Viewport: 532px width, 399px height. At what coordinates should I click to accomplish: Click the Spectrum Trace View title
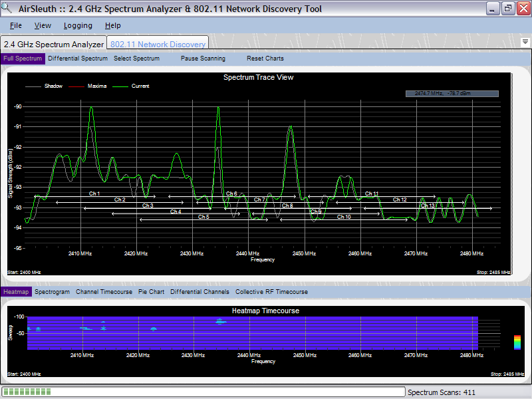pyautogui.click(x=258, y=77)
